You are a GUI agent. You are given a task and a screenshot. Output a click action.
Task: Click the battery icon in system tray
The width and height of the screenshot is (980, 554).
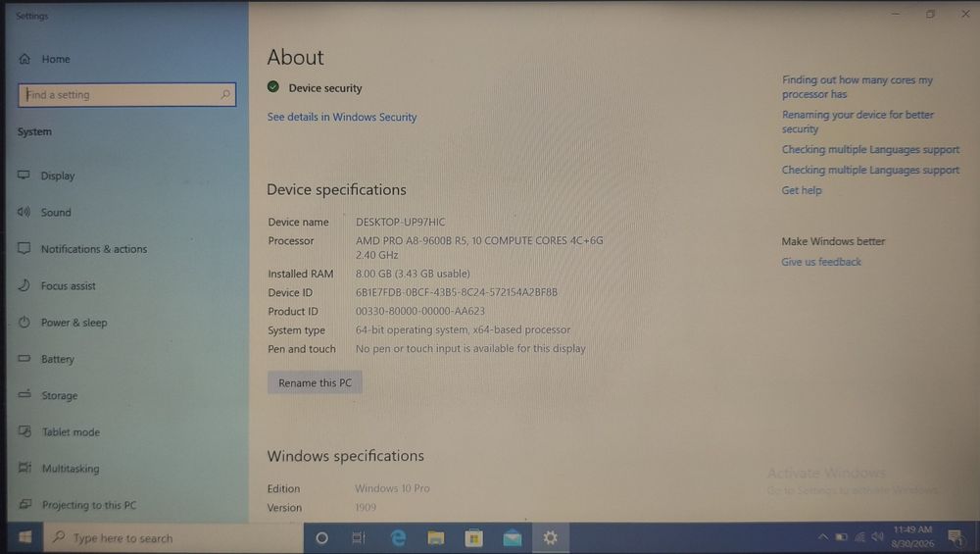pos(841,537)
